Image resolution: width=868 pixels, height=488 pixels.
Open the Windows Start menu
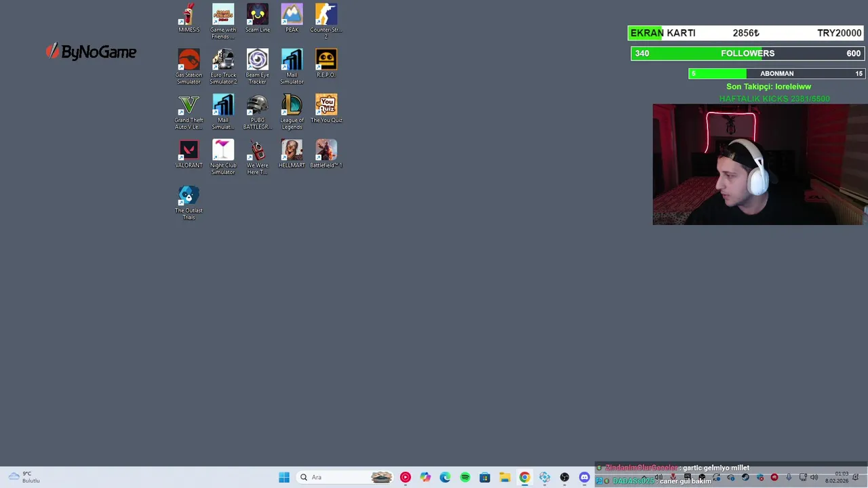coord(284,477)
